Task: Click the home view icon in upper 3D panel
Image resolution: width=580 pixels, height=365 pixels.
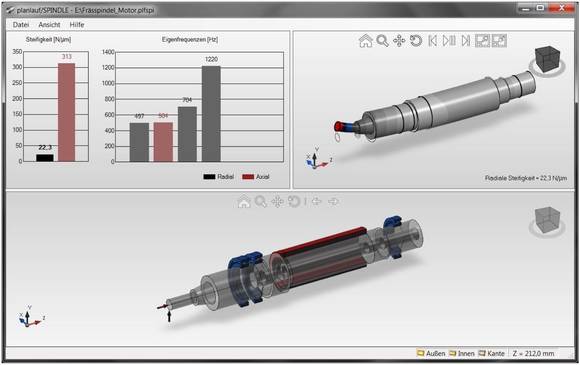Action: (x=365, y=41)
